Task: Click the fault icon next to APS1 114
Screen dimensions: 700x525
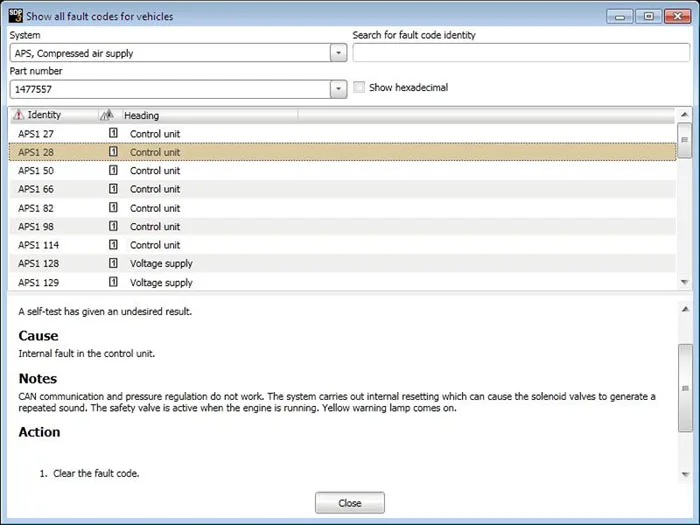Action: click(x=113, y=245)
